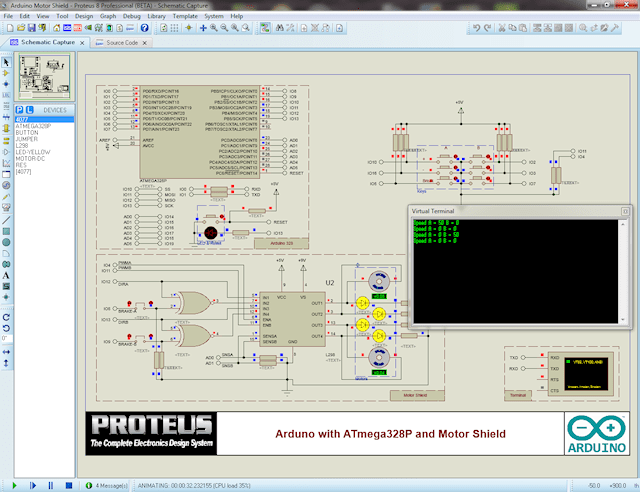This screenshot has height=492, width=640.
Task: Select the 2D circle graphics tool
Action: click(6, 241)
